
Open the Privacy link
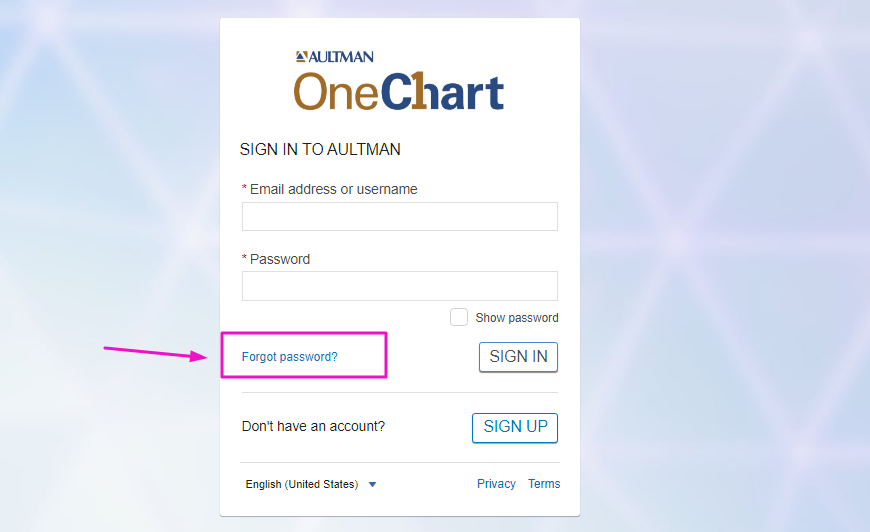coord(496,484)
